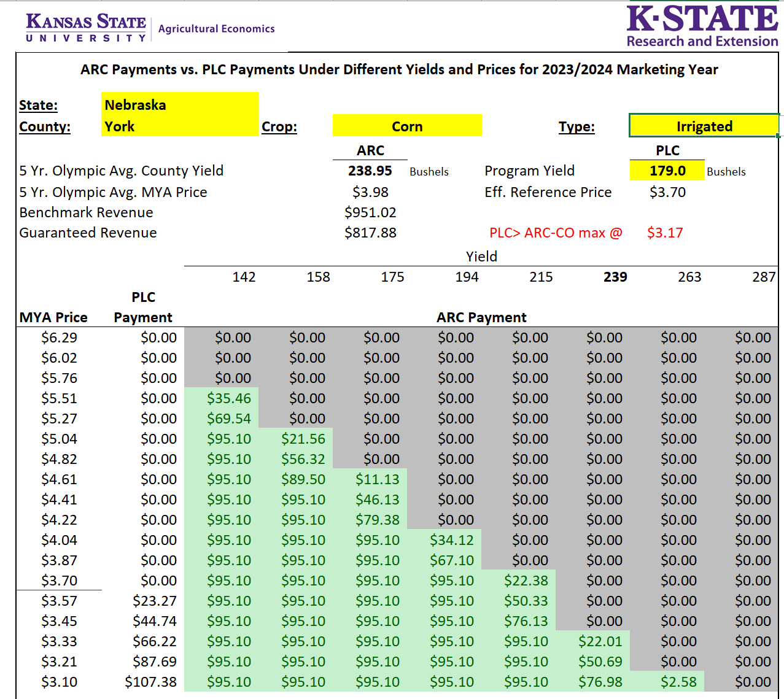Open the Corn crop selection cell
784x699 pixels.
click(x=406, y=126)
